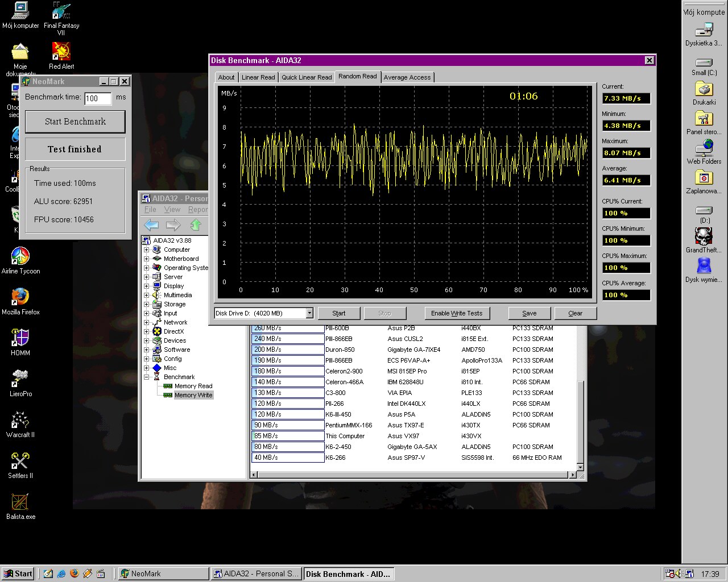Image resolution: width=728 pixels, height=582 pixels.
Task: Select the Airline Tycoon desktop icon
Action: (20, 260)
